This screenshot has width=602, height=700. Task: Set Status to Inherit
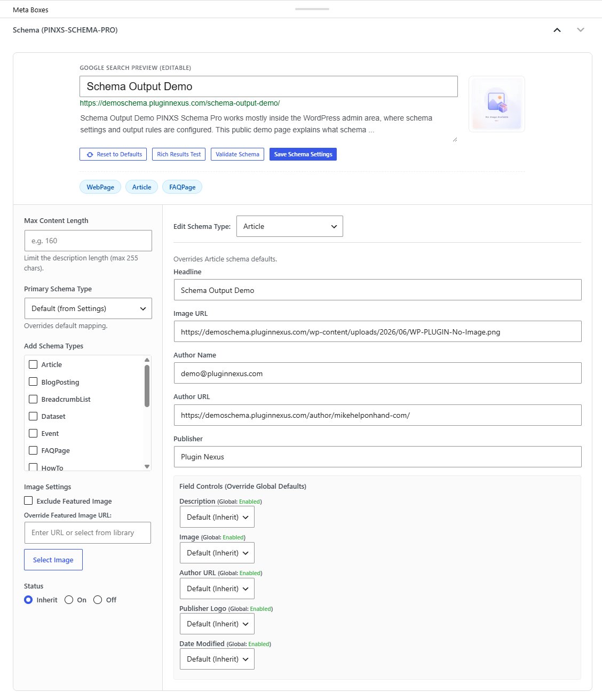point(28,600)
